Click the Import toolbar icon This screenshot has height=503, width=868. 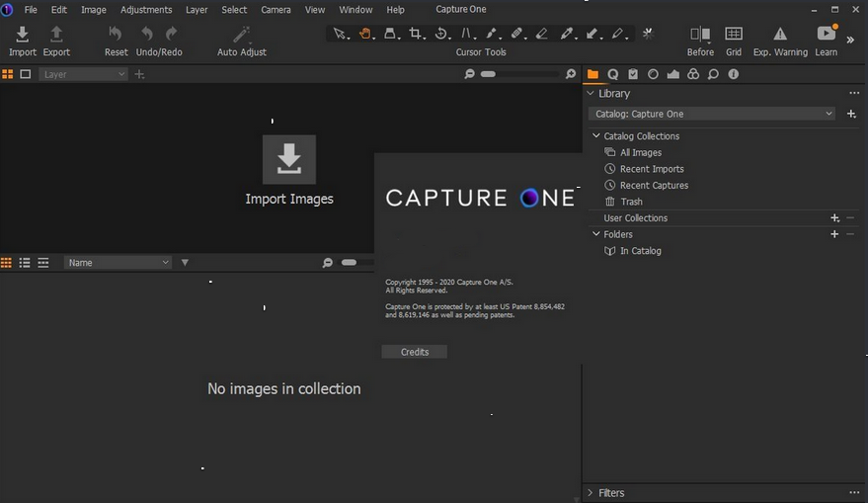pyautogui.click(x=22, y=35)
